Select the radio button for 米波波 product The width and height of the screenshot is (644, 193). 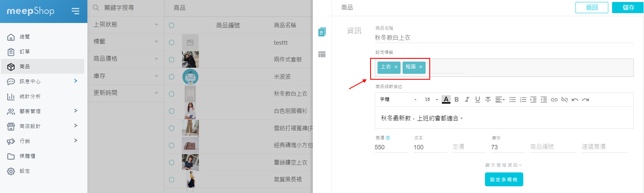pos(171,77)
